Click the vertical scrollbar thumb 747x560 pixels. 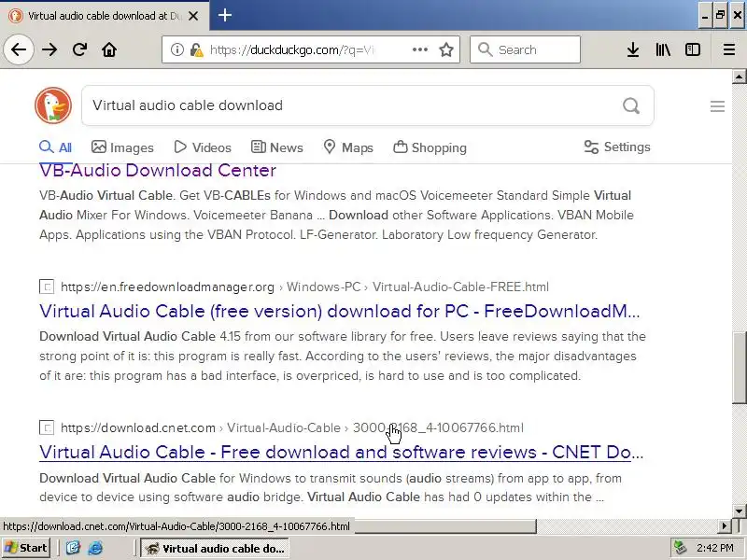(739, 368)
